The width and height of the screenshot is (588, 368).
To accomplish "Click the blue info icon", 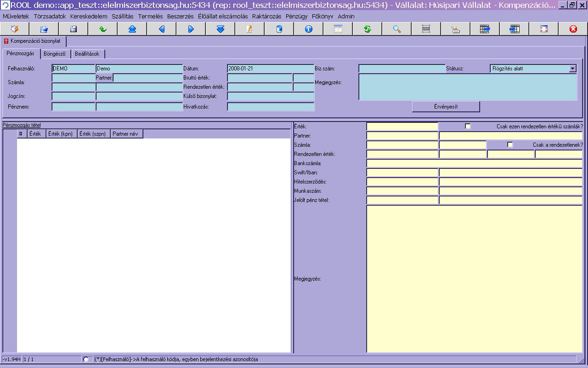I will click(x=309, y=29).
